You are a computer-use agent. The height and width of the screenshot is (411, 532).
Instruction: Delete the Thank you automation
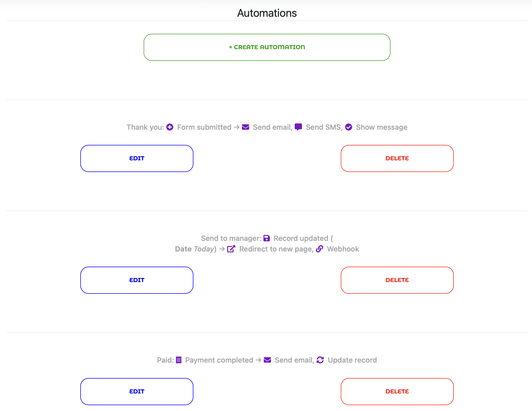click(x=397, y=158)
